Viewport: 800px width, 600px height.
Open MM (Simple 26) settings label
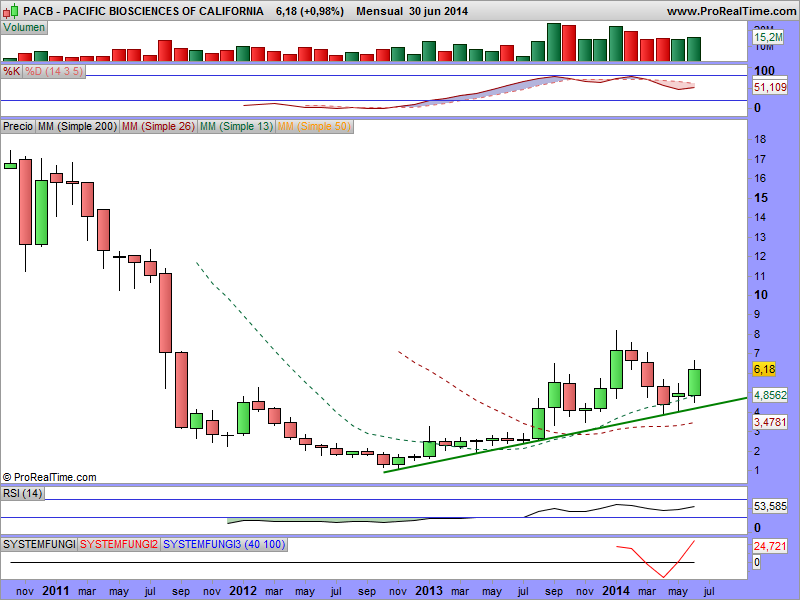(158, 126)
